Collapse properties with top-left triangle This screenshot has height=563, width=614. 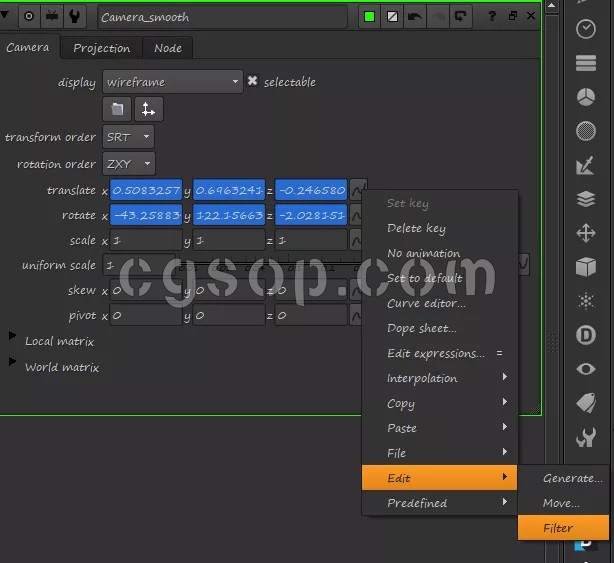(5, 15)
